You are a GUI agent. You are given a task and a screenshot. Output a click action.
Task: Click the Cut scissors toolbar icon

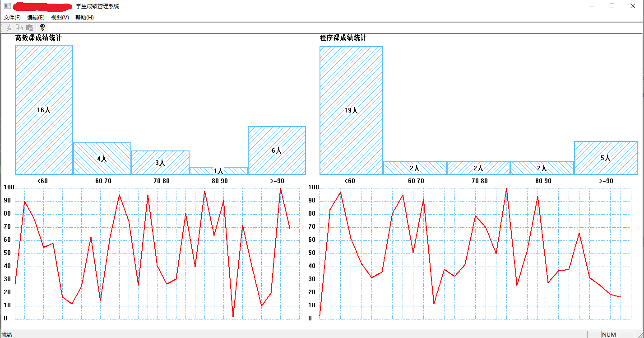coord(9,28)
